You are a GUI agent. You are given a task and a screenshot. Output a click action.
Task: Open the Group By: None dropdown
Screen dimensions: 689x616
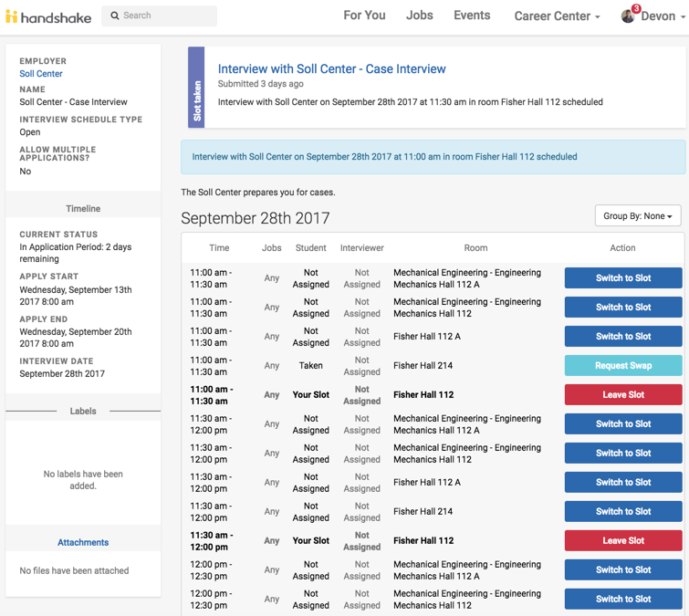point(638,215)
